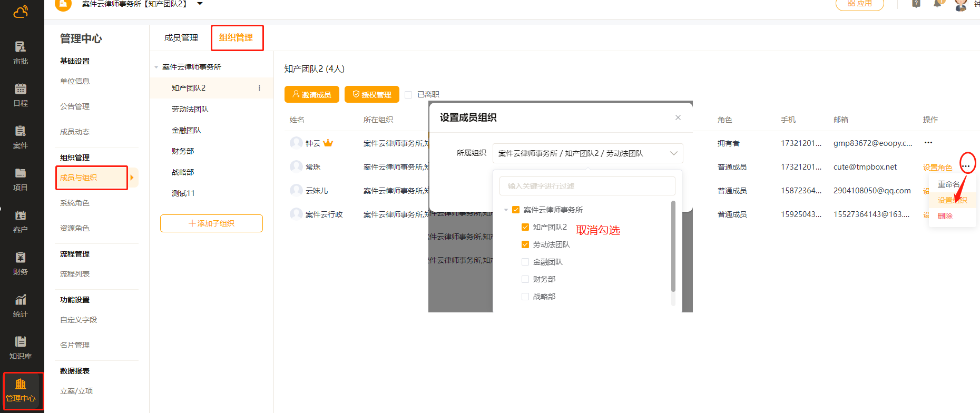980x413 pixels.
Task: Open the 所属组织 dropdown selector
Action: click(587, 153)
